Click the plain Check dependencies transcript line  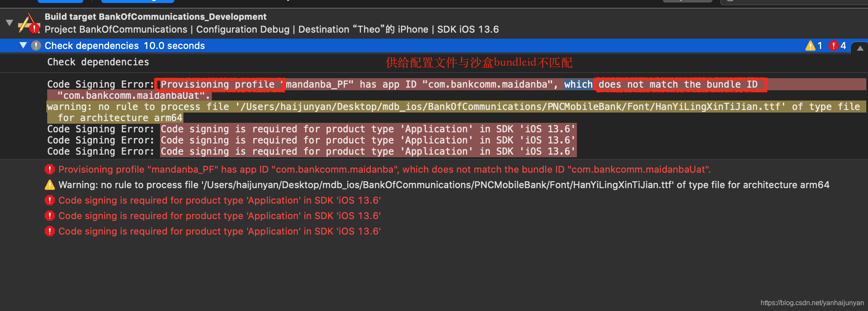(x=98, y=62)
